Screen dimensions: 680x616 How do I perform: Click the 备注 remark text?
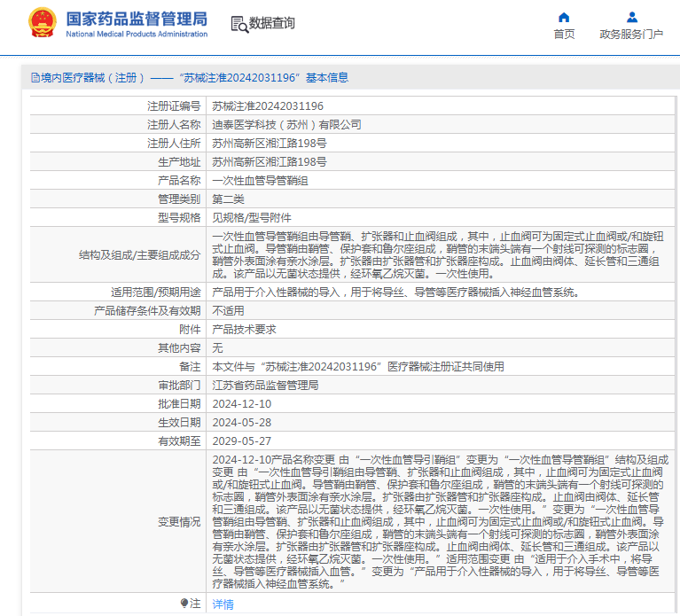358,367
